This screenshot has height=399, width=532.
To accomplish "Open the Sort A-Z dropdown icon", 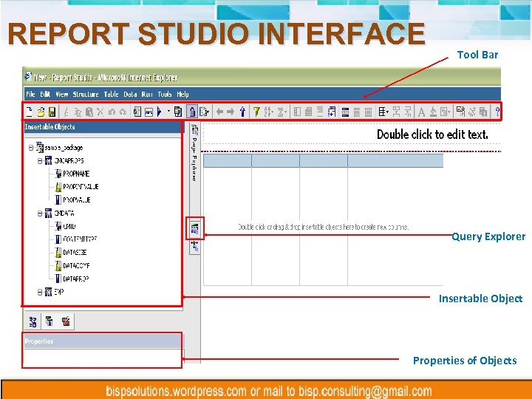I will (x=268, y=112).
